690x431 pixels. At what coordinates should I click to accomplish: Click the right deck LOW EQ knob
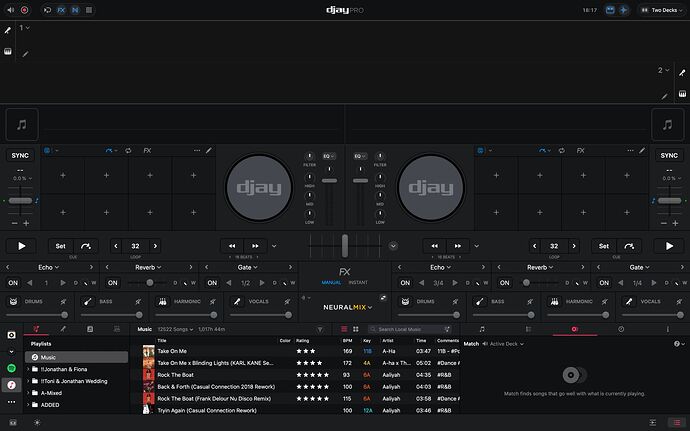pos(380,214)
